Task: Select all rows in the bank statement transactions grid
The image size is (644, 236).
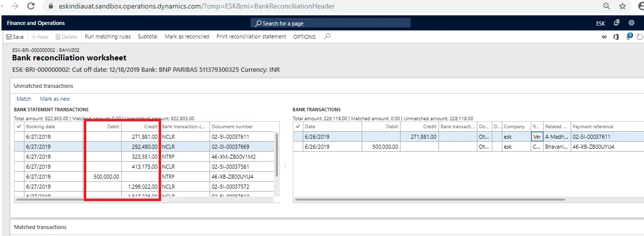Action: click(x=19, y=127)
